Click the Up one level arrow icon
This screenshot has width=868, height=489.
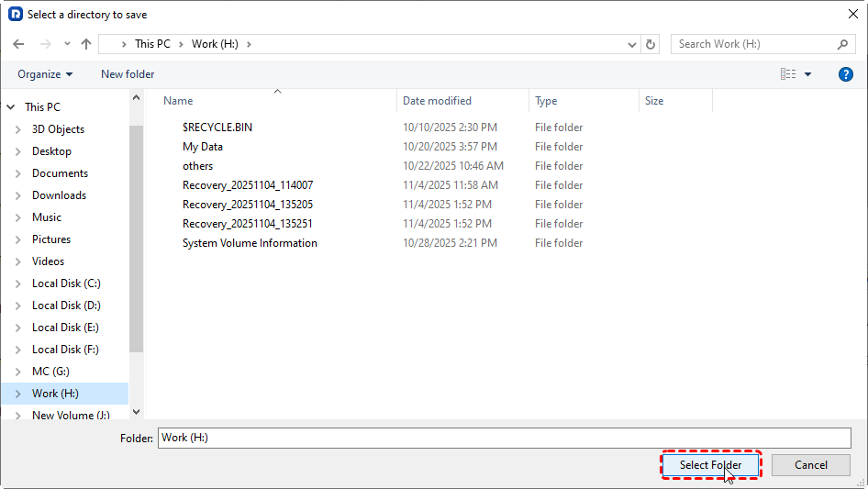coord(86,44)
